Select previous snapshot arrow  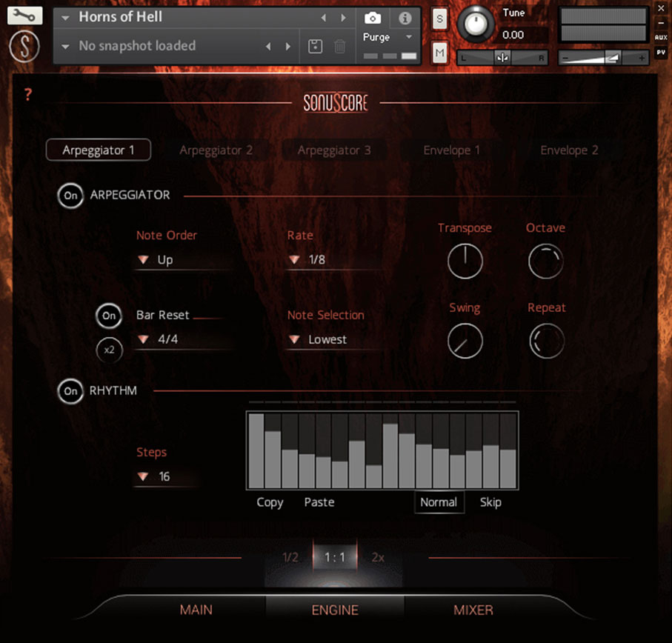(x=268, y=46)
